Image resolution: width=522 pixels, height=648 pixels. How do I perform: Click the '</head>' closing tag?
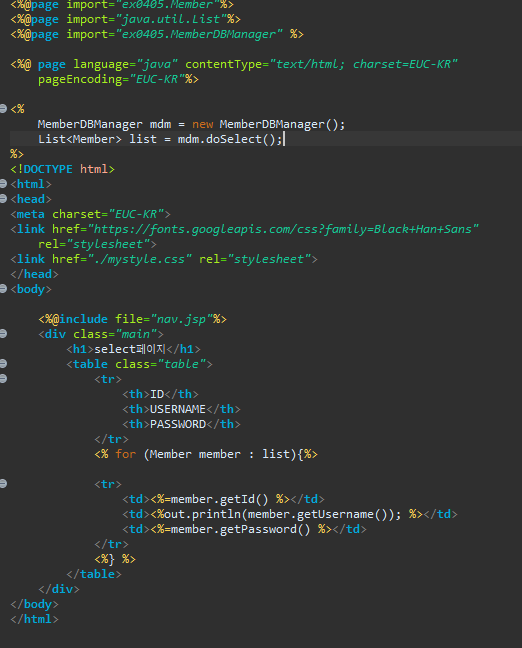[34, 274]
